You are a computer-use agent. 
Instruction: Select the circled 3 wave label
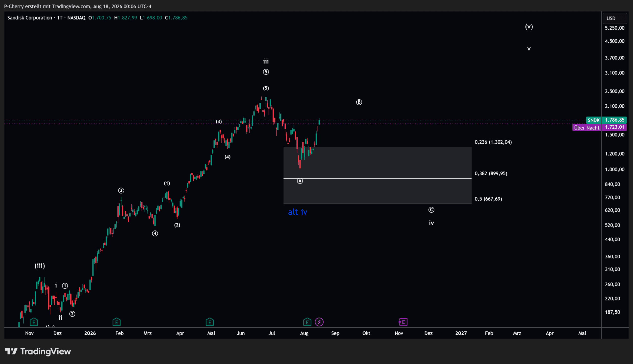(121, 191)
